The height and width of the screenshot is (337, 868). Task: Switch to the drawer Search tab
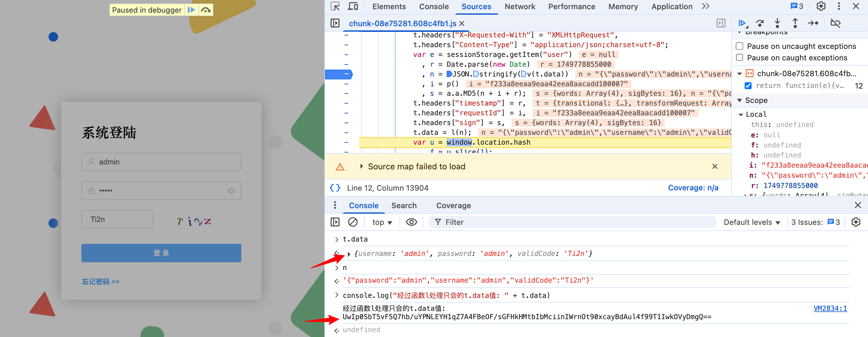(x=404, y=205)
